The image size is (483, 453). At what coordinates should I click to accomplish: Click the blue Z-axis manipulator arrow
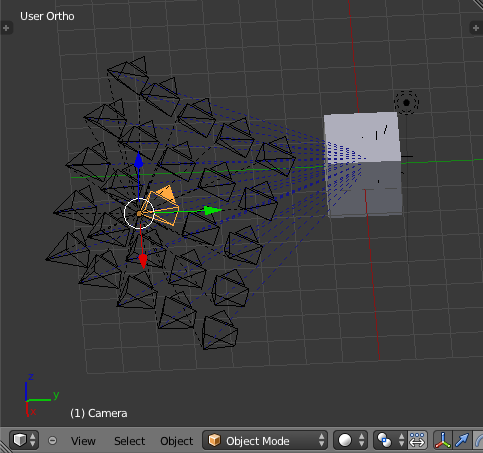click(x=139, y=160)
